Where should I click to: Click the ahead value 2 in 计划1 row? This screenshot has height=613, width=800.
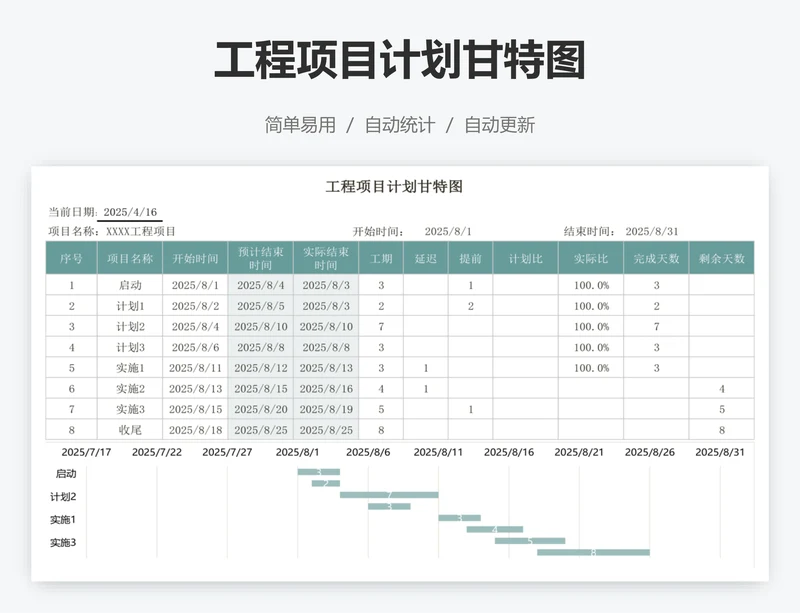(x=470, y=306)
